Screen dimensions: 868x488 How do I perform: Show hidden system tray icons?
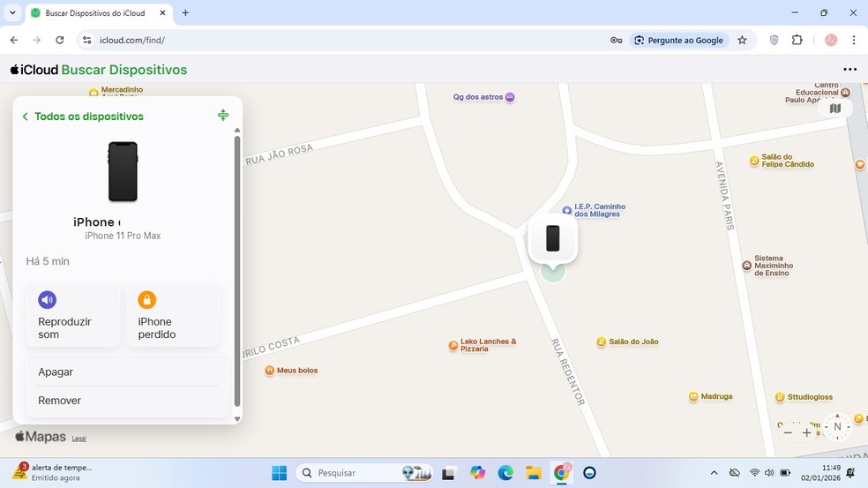tap(715, 472)
